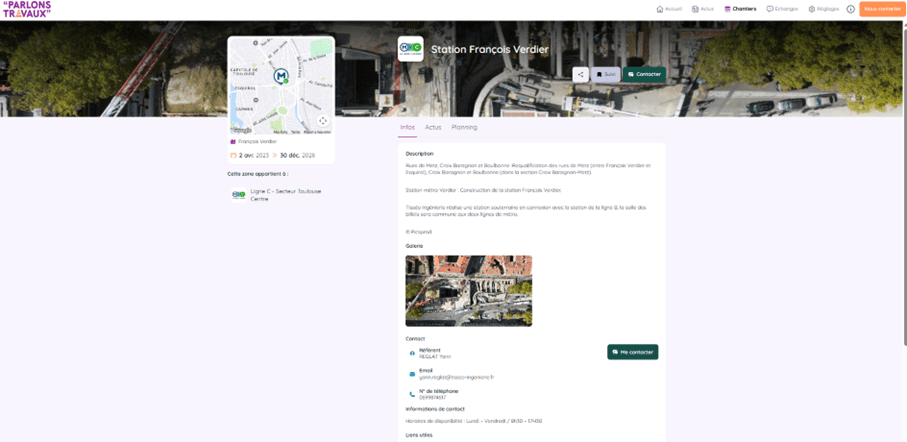Click the circular arrow icon beside Réglages
The width and height of the screenshot is (907, 442).
coord(851,9)
